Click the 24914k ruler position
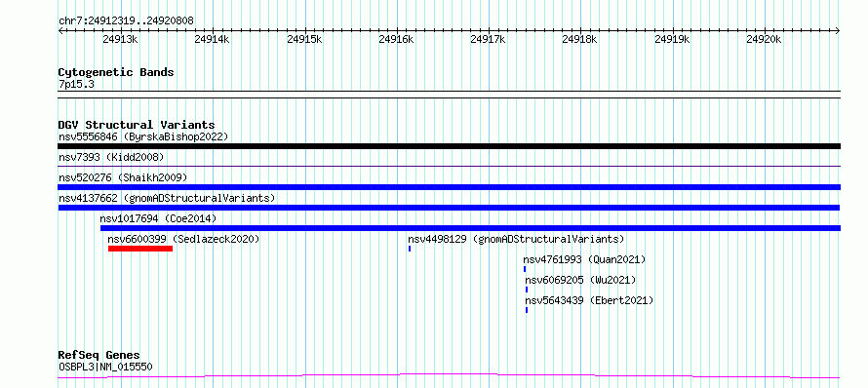 click(212, 40)
